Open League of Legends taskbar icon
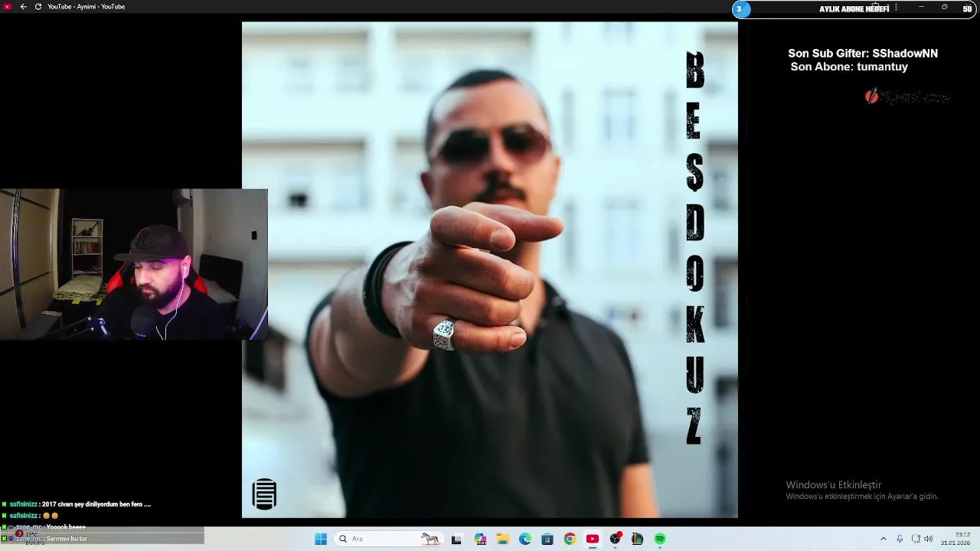The width and height of the screenshot is (980, 551). pyautogui.click(x=637, y=539)
